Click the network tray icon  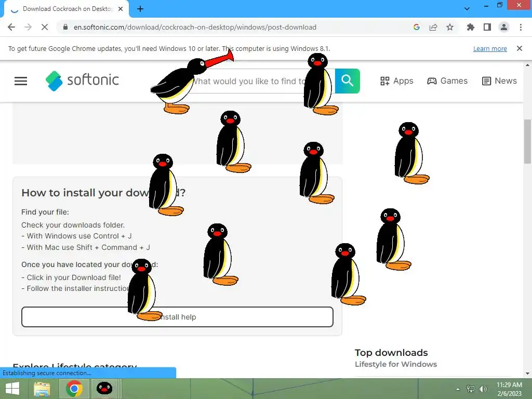click(x=471, y=389)
